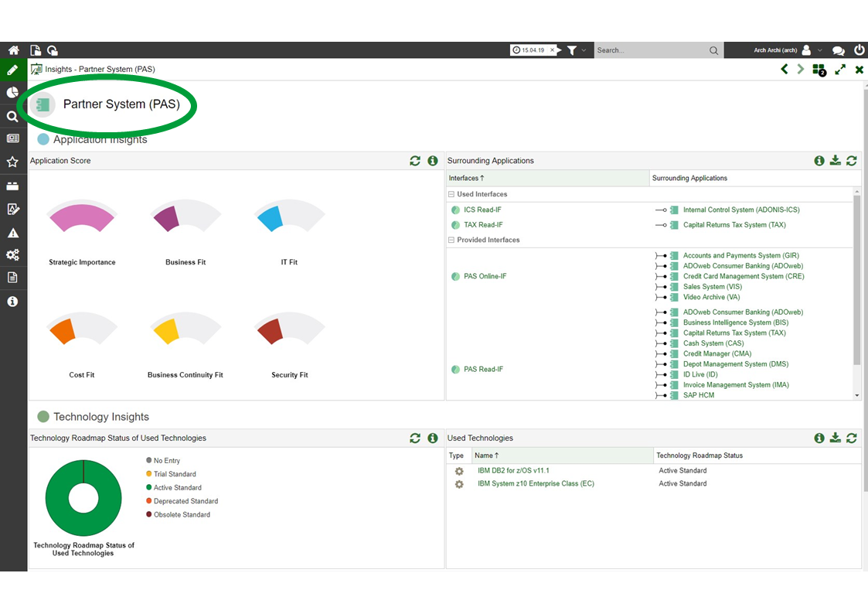Toggle fullscreen with the expand arrows icon
868x614 pixels.
pyautogui.click(x=840, y=70)
